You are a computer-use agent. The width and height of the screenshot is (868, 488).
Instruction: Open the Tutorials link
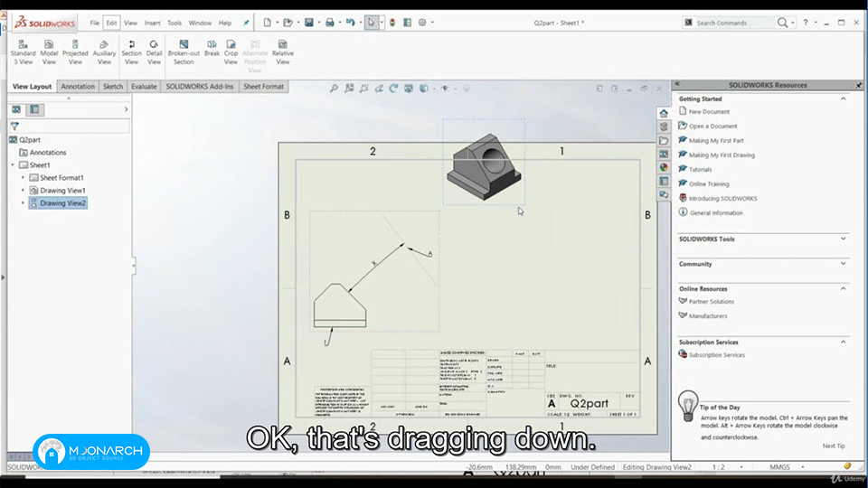(x=700, y=169)
